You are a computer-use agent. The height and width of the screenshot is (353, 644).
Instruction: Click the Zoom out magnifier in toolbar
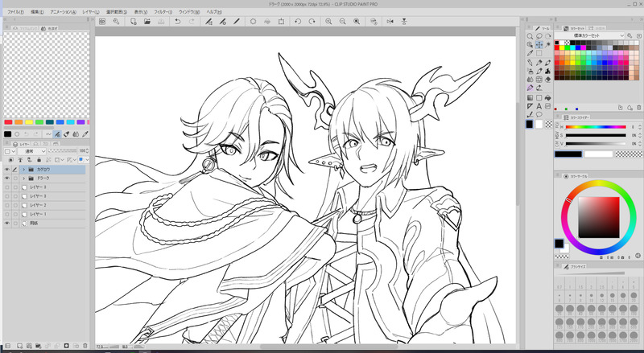tap(343, 22)
